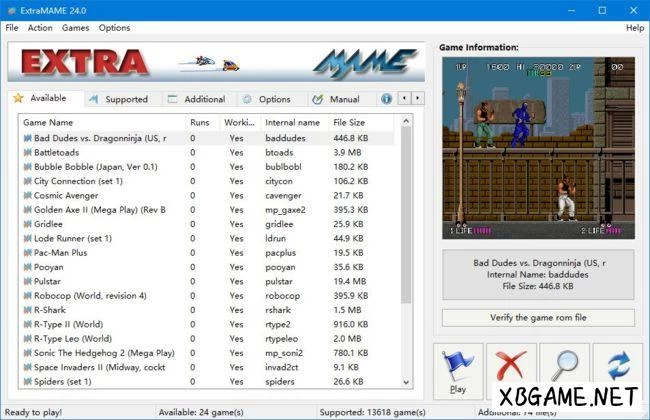Click the red X delete button
Viewport: 650px width, 420px height.
click(511, 370)
